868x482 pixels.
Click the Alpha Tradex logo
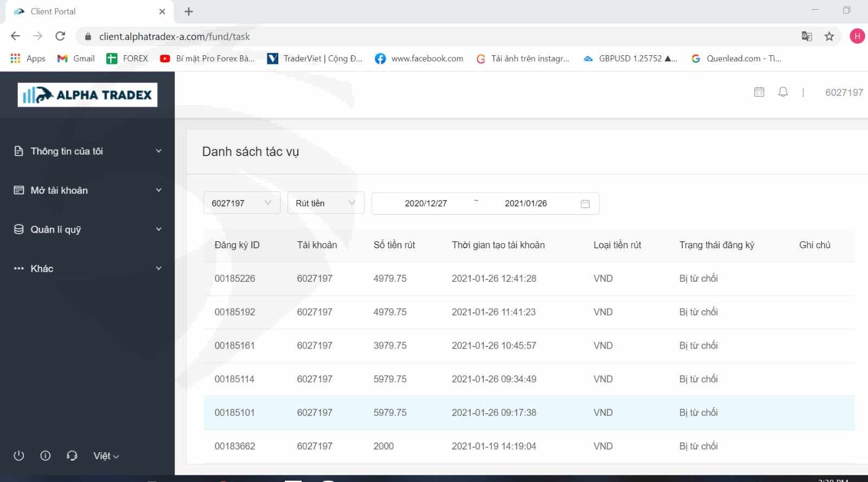pyautogui.click(x=87, y=95)
